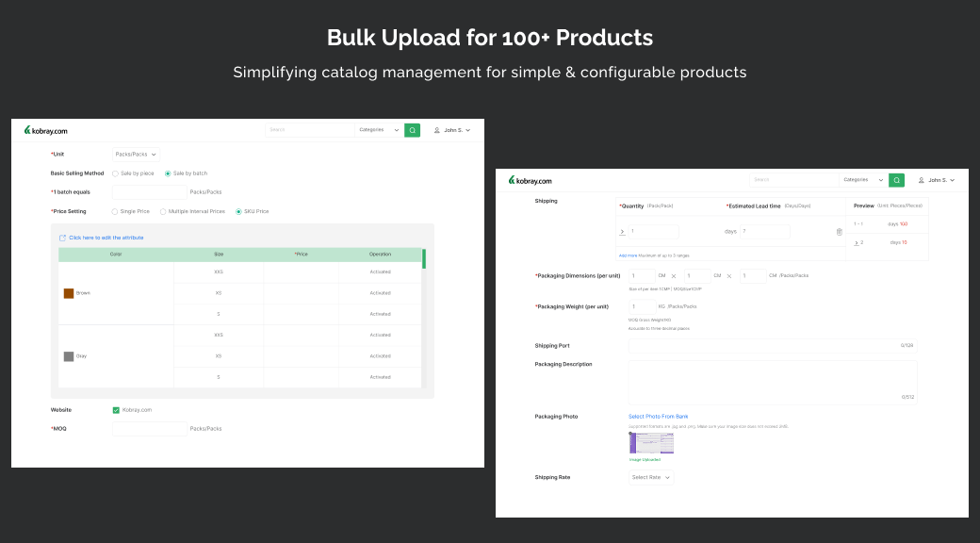Click the green search button on the pricing form

(x=412, y=130)
